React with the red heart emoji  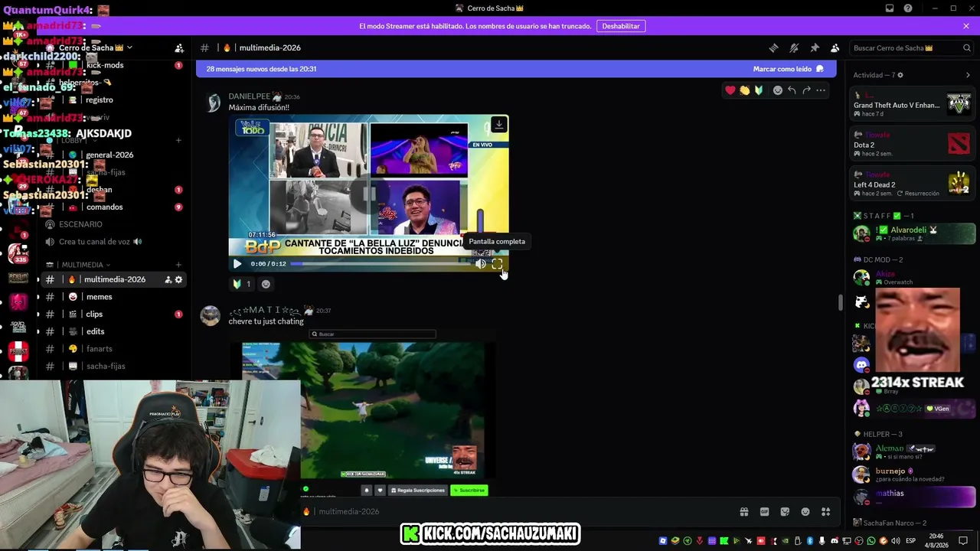[730, 90]
